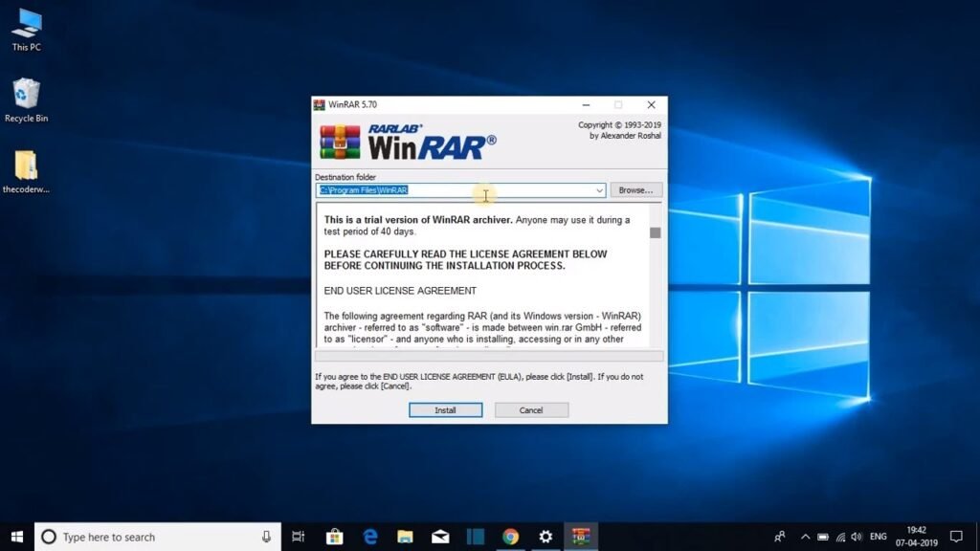
Task: Open the Action Center notification icon
Action: pos(958,537)
